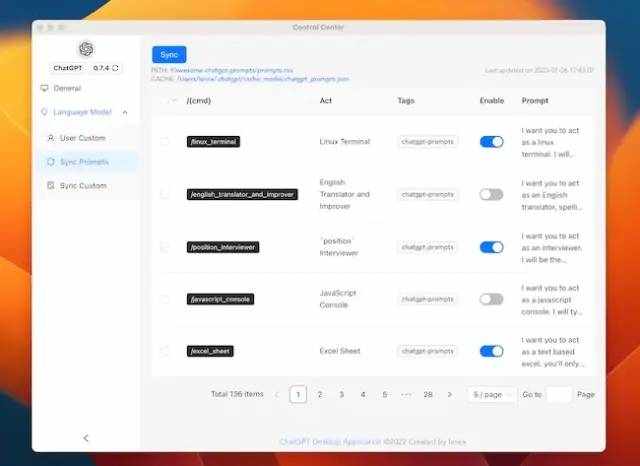
Task: Open the 5 / page size dropdown
Action: tap(491, 395)
